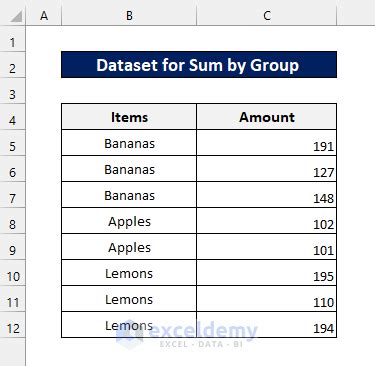Select the 'Items' header cell

point(129,117)
